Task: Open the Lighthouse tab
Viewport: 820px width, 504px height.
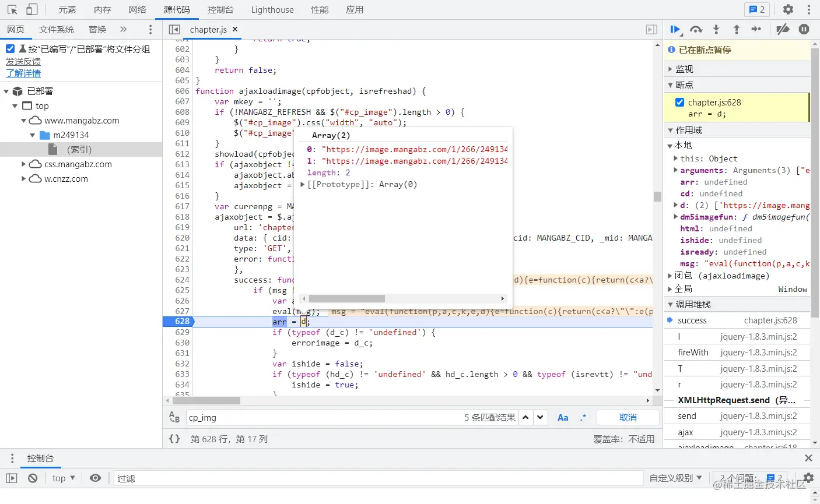Action: coord(272,9)
